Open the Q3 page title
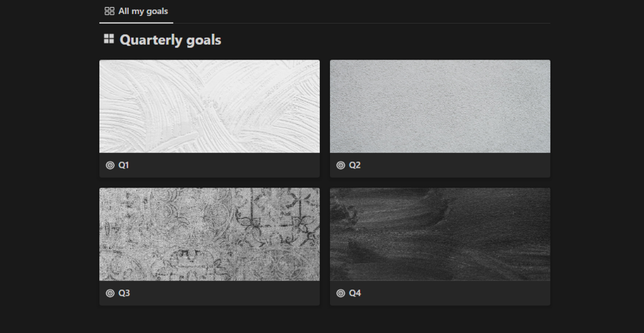This screenshot has width=644, height=333. (x=124, y=293)
